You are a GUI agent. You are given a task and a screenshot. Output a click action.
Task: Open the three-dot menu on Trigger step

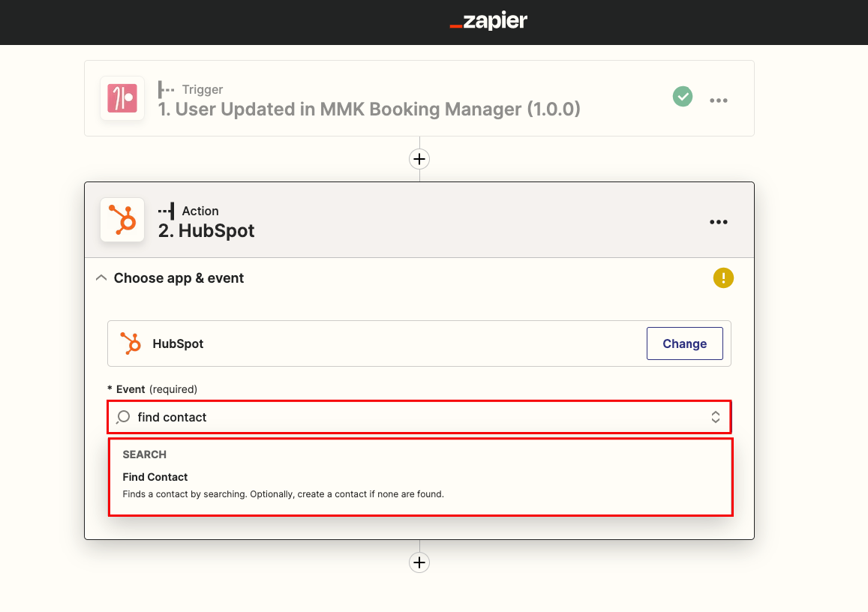tap(719, 100)
